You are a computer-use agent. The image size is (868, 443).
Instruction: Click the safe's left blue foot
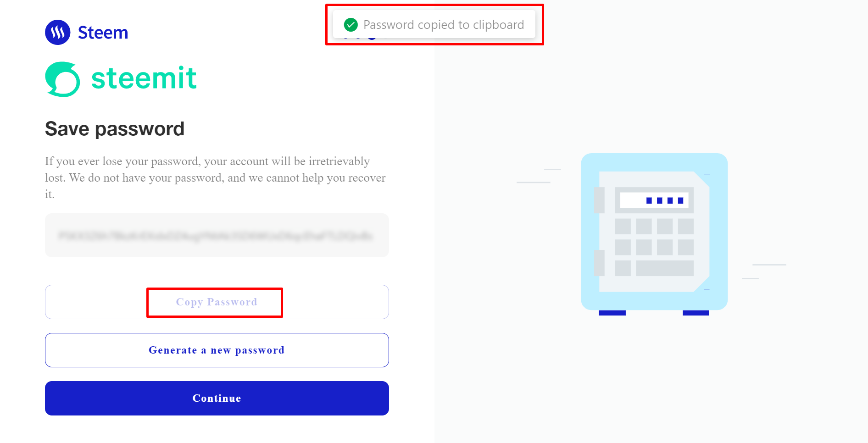coord(612,313)
